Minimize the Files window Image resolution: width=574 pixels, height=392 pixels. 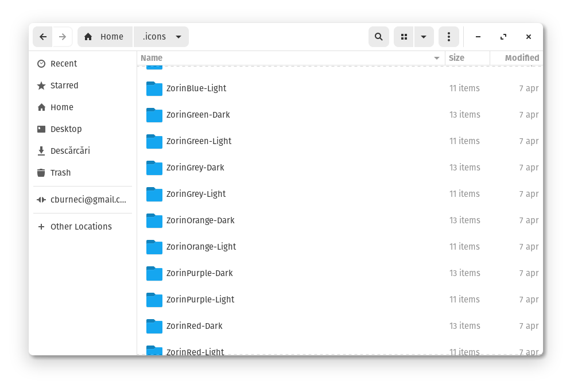click(x=478, y=37)
